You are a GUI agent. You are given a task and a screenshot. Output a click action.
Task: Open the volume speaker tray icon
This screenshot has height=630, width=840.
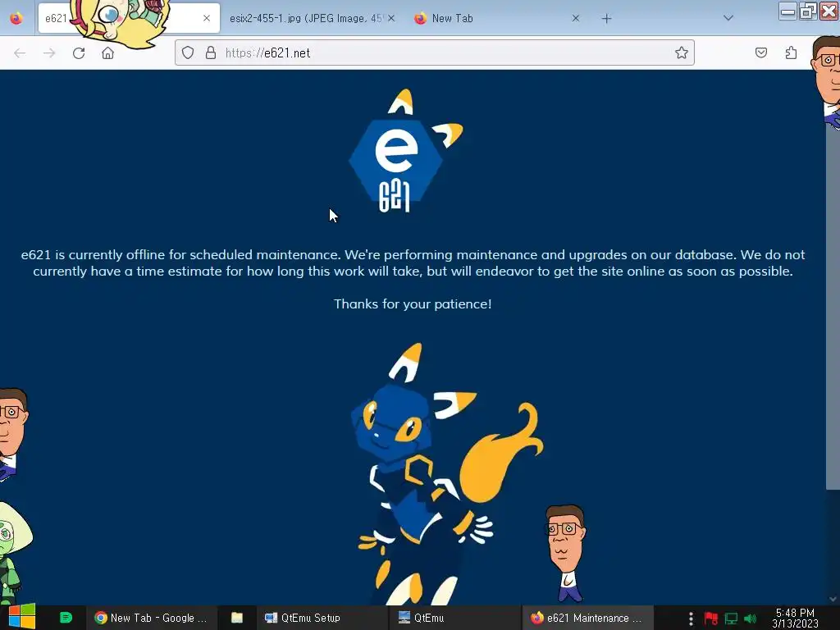pos(751,619)
